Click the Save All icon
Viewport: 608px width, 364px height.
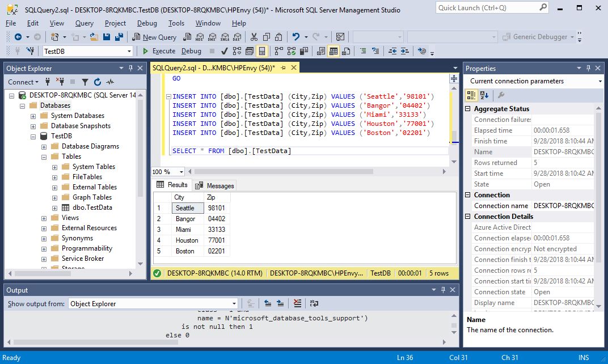pyautogui.click(x=119, y=37)
